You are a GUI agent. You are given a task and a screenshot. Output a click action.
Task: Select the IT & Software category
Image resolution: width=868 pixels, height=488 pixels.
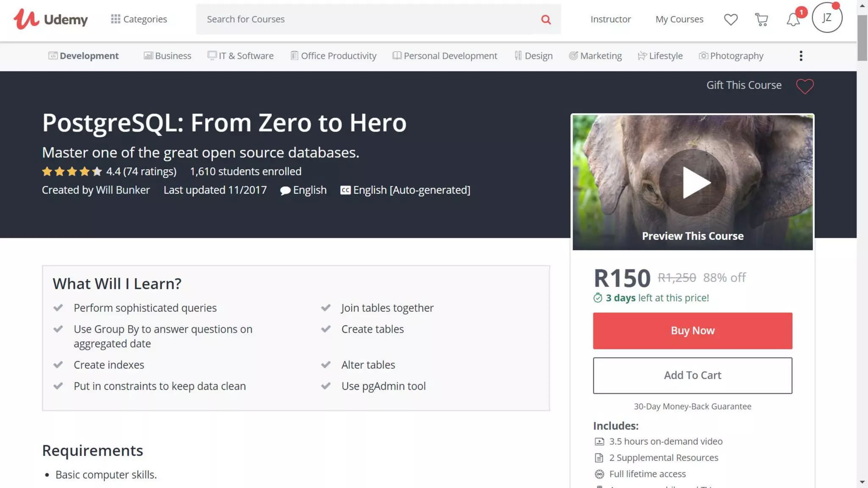pyautogui.click(x=240, y=56)
